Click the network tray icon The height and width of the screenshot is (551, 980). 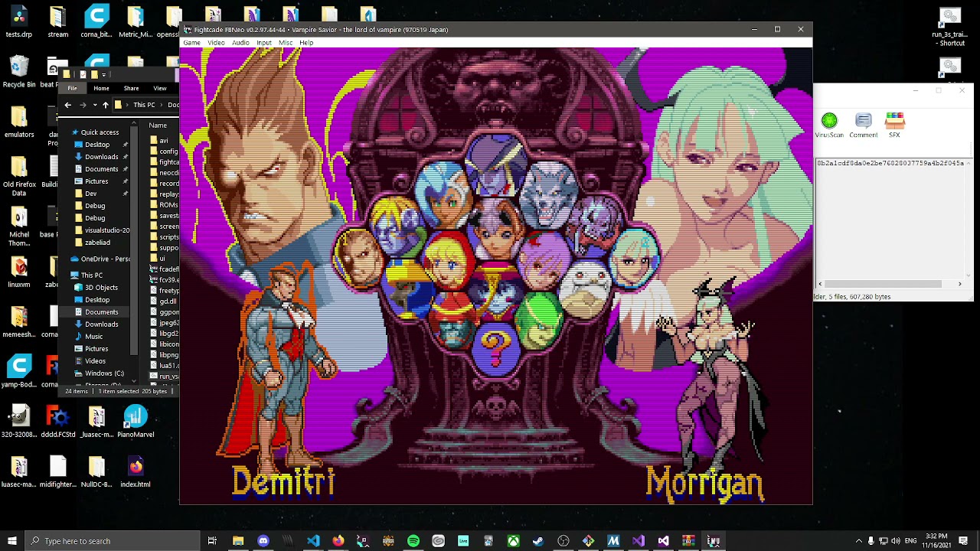pos(884,541)
